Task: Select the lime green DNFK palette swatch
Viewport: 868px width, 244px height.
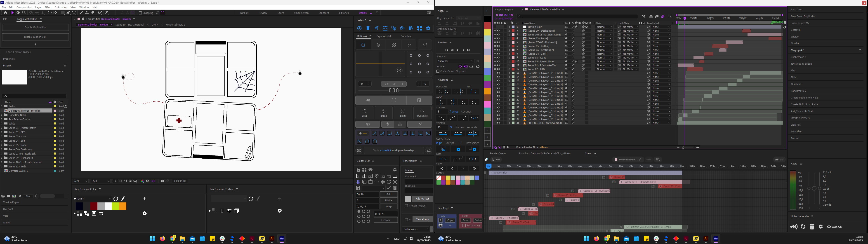Action: click(116, 206)
